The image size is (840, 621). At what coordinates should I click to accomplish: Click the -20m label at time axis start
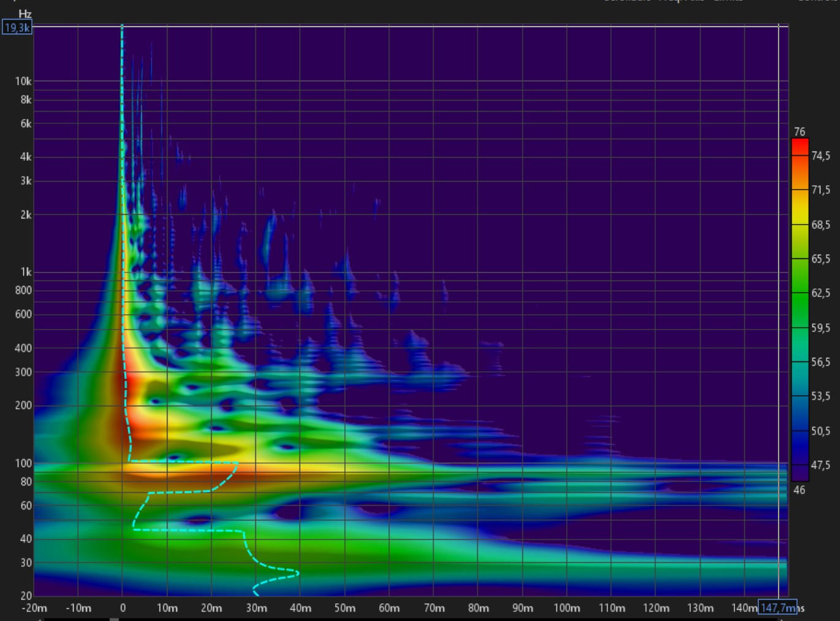(34, 608)
